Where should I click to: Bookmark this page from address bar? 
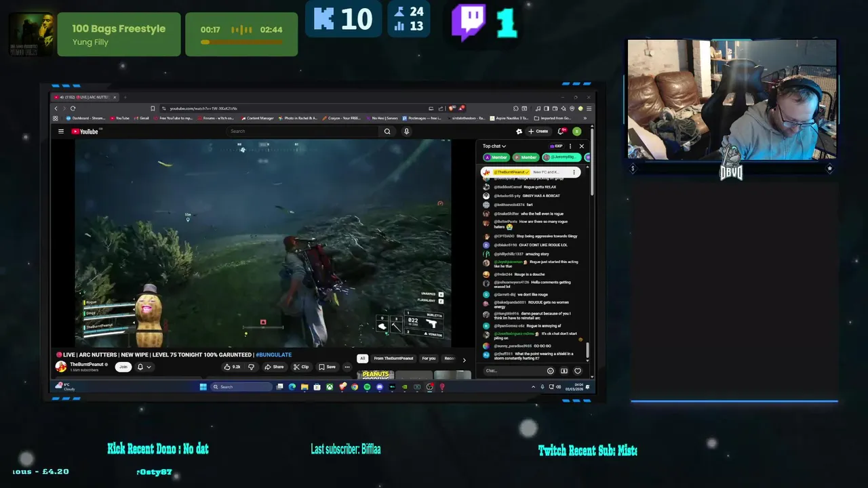pyautogui.click(x=153, y=108)
